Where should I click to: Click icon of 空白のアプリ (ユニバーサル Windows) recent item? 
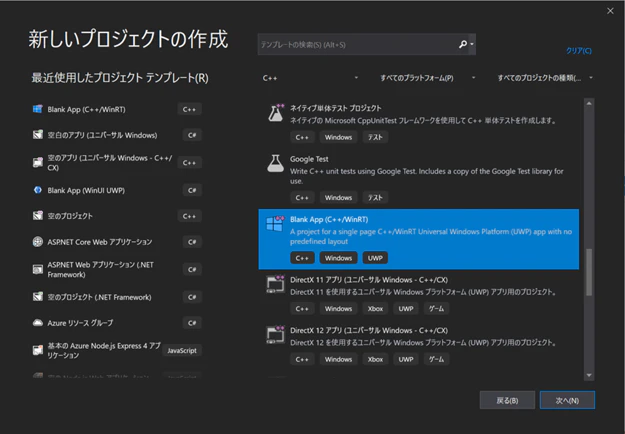pyautogui.click(x=37, y=135)
